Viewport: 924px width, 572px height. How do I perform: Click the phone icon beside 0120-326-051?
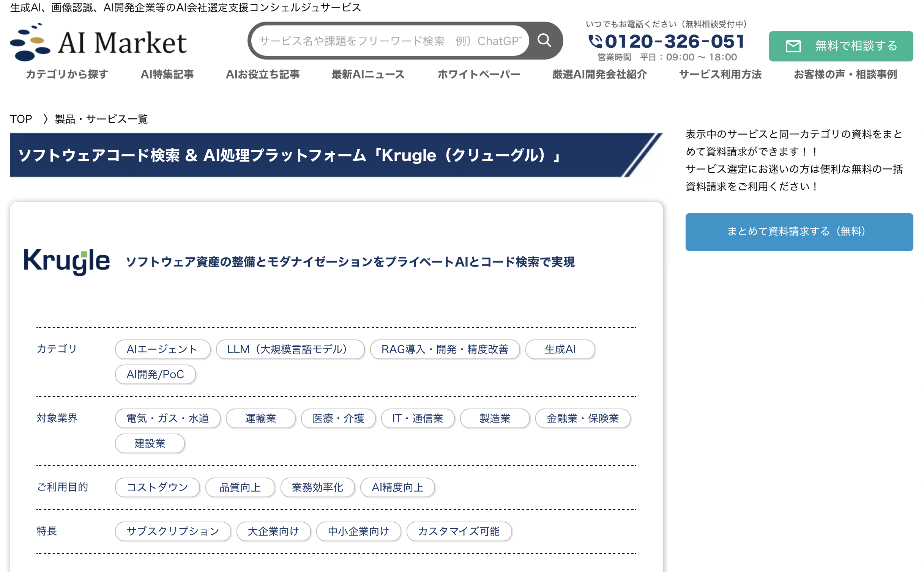(x=595, y=41)
